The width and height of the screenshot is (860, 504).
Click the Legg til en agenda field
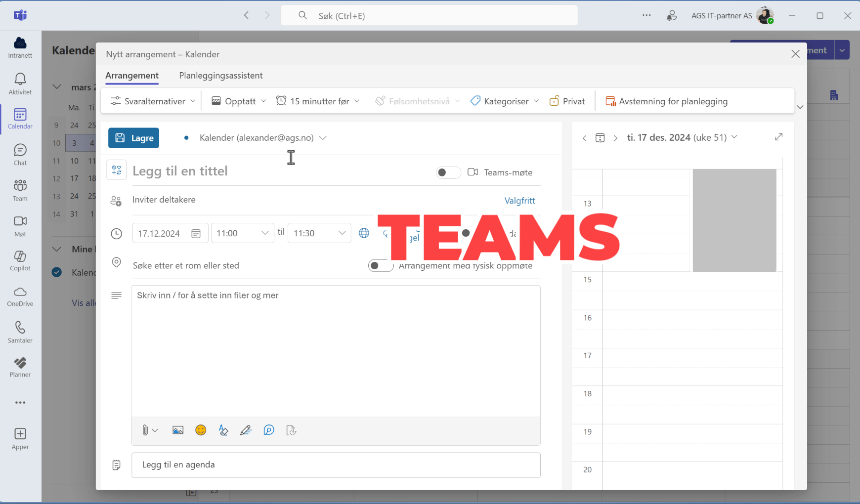click(x=336, y=465)
